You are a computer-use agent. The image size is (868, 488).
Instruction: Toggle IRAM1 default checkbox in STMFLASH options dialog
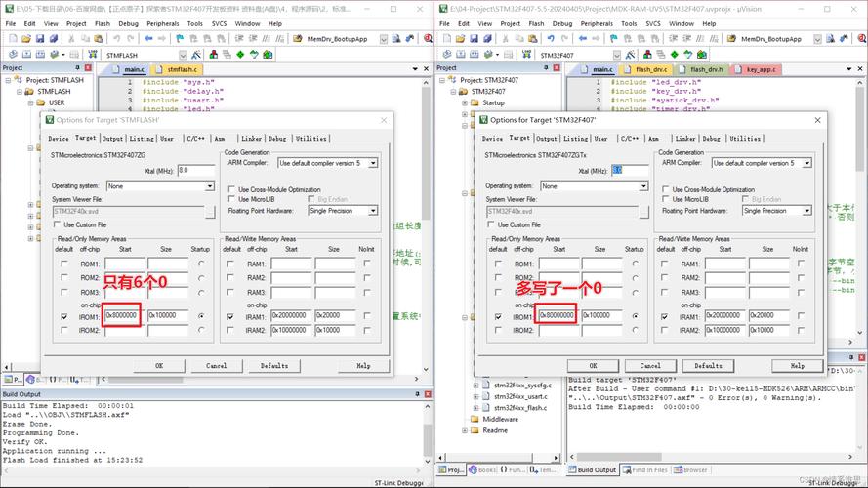coord(230,316)
